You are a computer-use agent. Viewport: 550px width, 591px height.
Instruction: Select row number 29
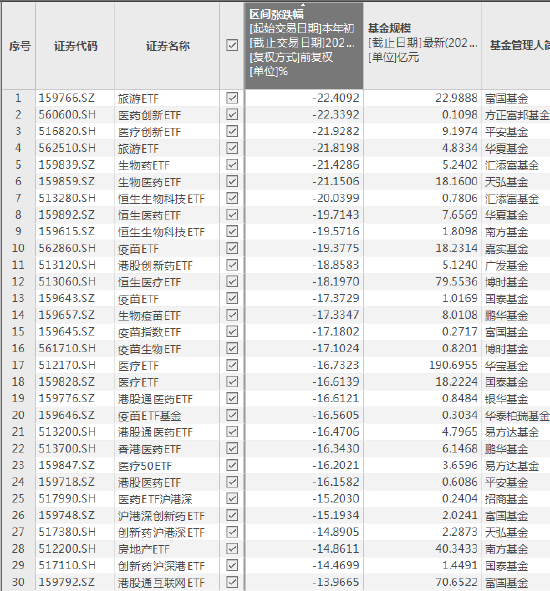point(18,565)
